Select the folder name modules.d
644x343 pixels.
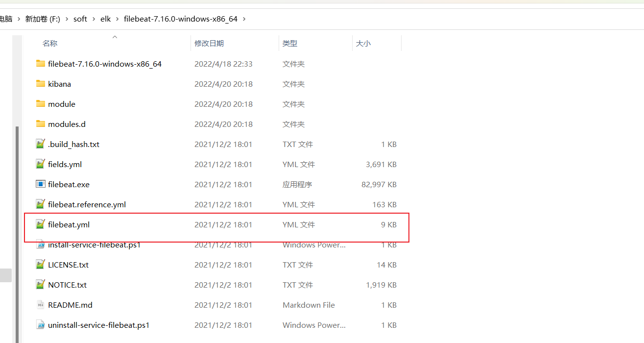tap(67, 124)
